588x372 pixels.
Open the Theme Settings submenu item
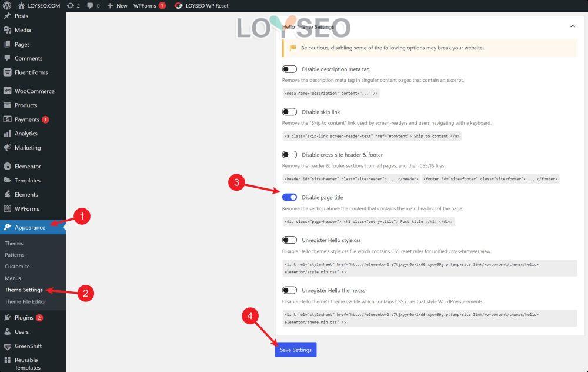click(x=24, y=290)
